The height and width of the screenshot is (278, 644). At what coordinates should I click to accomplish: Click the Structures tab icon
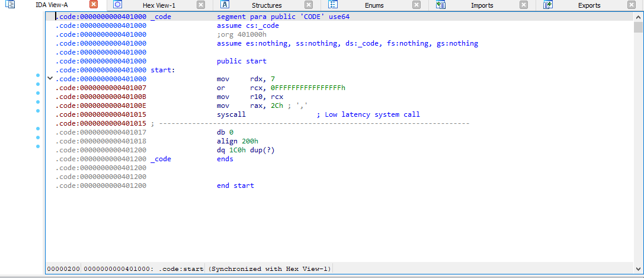[x=225, y=5]
